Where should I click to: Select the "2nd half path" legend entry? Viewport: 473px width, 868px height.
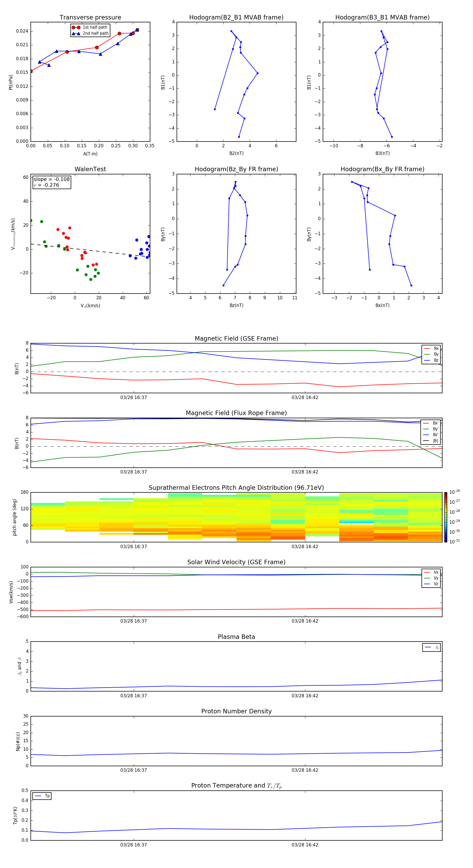click(x=90, y=33)
